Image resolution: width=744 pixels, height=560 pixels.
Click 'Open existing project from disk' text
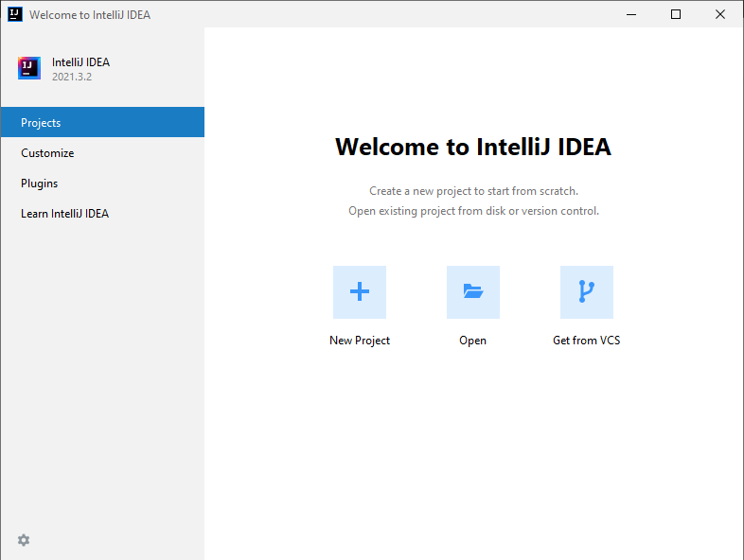point(427,211)
